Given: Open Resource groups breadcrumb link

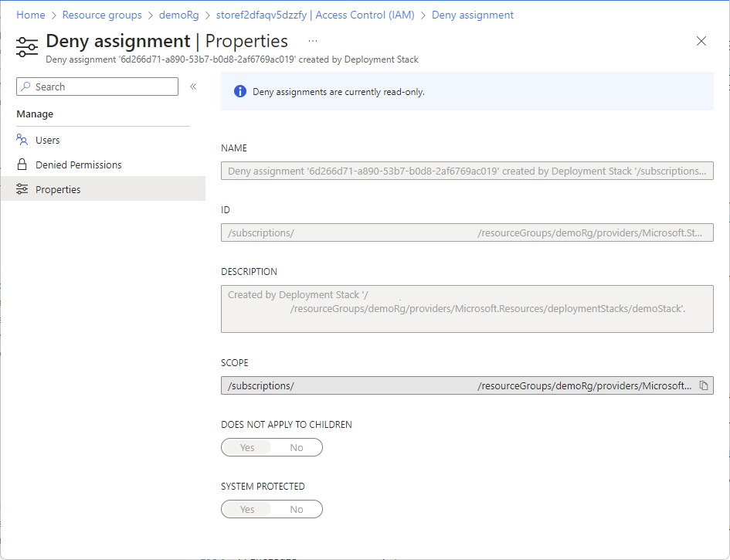Looking at the screenshot, I should tap(102, 15).
